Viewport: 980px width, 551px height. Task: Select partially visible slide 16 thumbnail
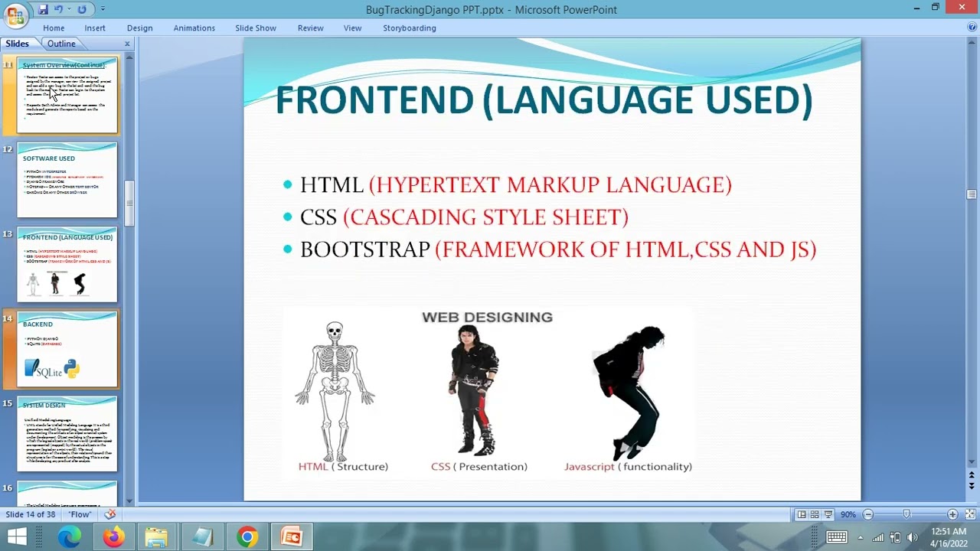coord(67,494)
